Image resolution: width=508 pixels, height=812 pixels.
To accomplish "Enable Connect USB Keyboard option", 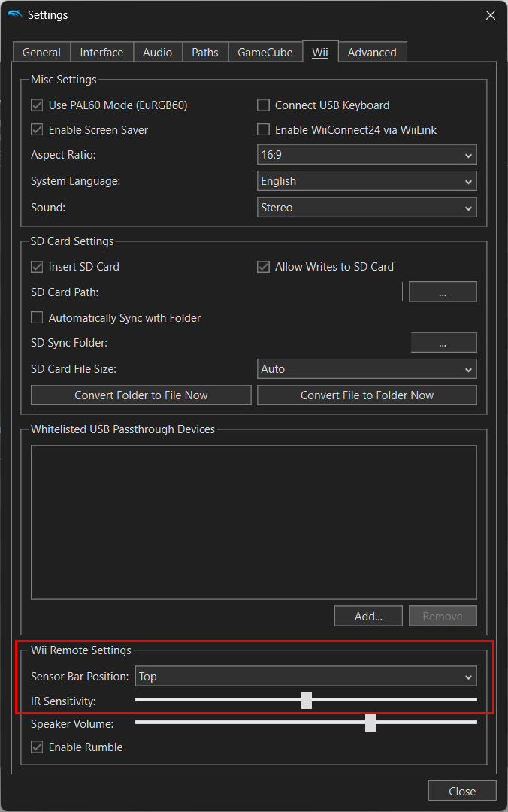I will (263, 105).
